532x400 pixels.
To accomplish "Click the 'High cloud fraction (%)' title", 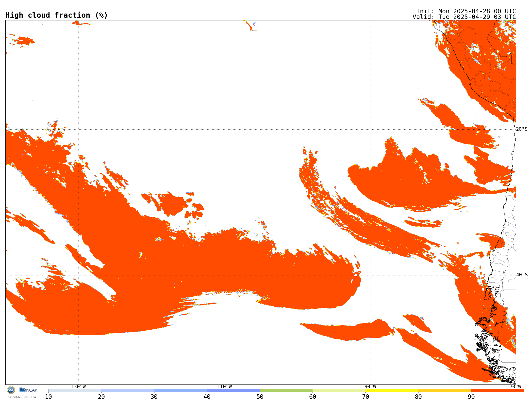I will [x=57, y=15].
